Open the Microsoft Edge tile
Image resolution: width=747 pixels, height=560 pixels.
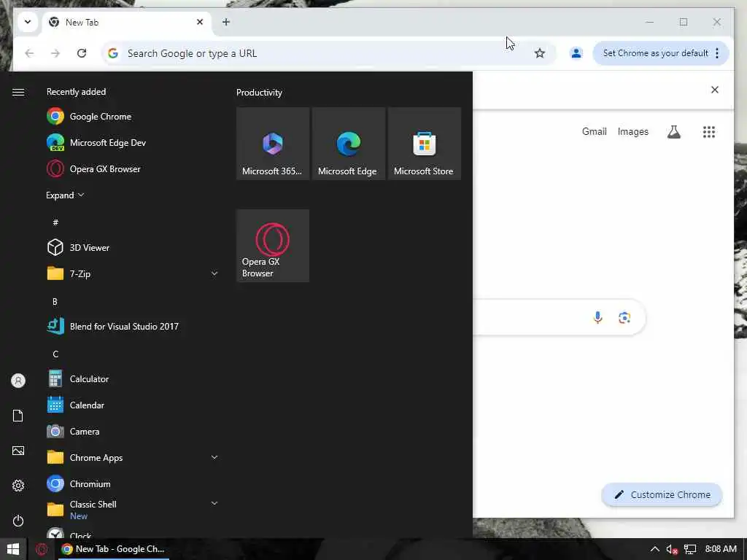[348, 144]
